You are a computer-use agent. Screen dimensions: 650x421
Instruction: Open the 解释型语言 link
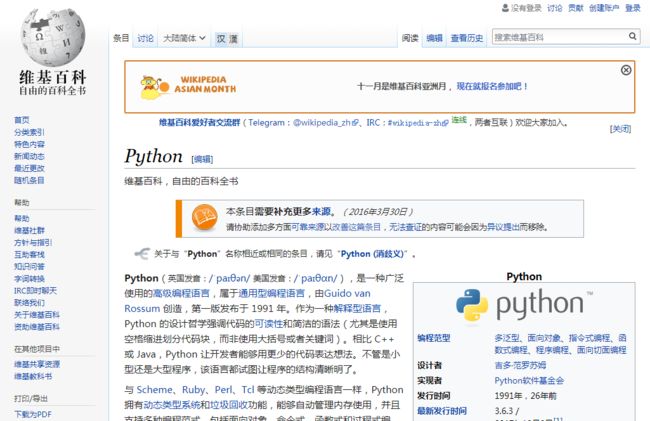point(357,309)
